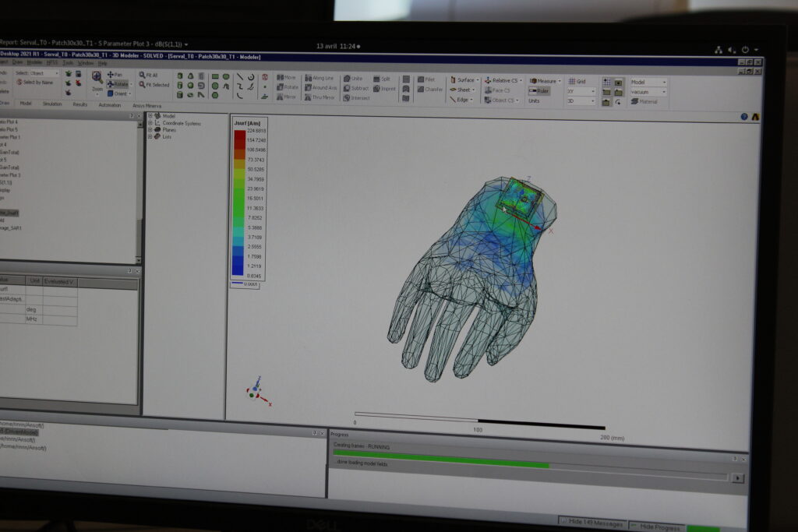Click the Chamfer tool
The height and width of the screenshot is (532, 798).
pyautogui.click(x=430, y=89)
